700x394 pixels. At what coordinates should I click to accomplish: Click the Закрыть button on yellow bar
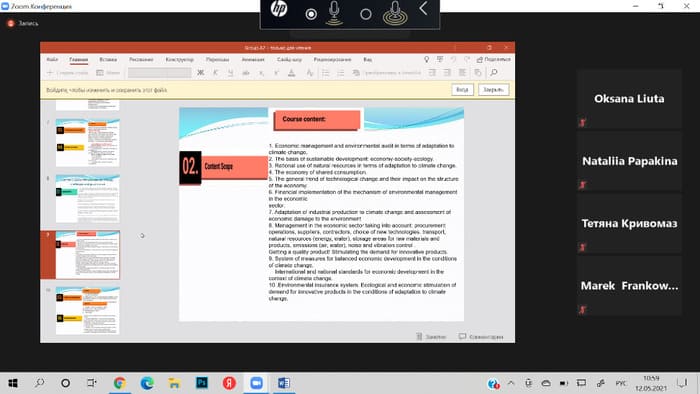pyautogui.click(x=493, y=90)
